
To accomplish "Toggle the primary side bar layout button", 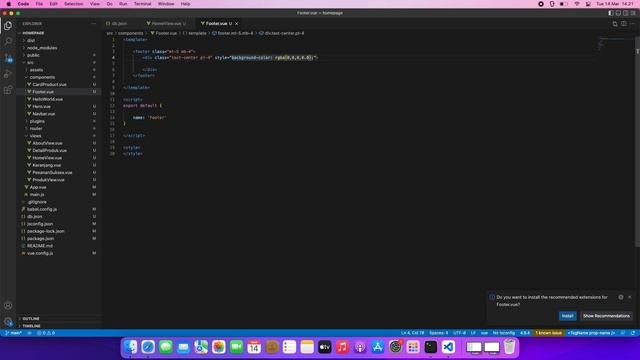I will point(611,13).
